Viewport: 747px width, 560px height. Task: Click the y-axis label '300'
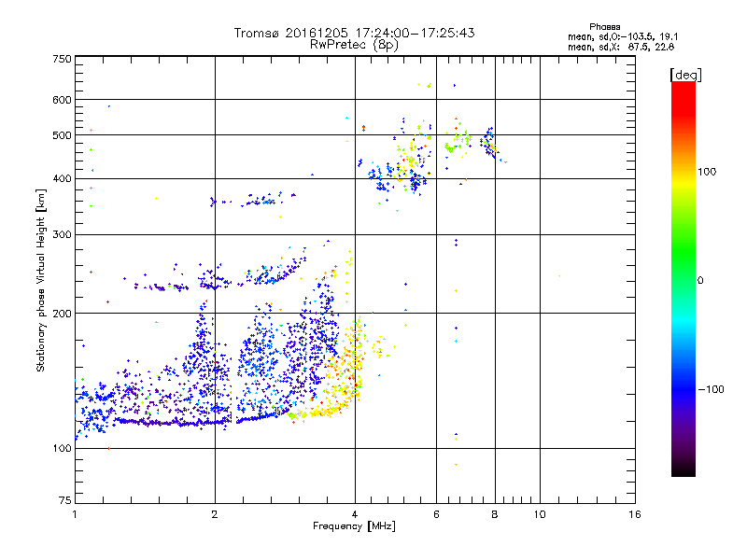click(x=63, y=235)
